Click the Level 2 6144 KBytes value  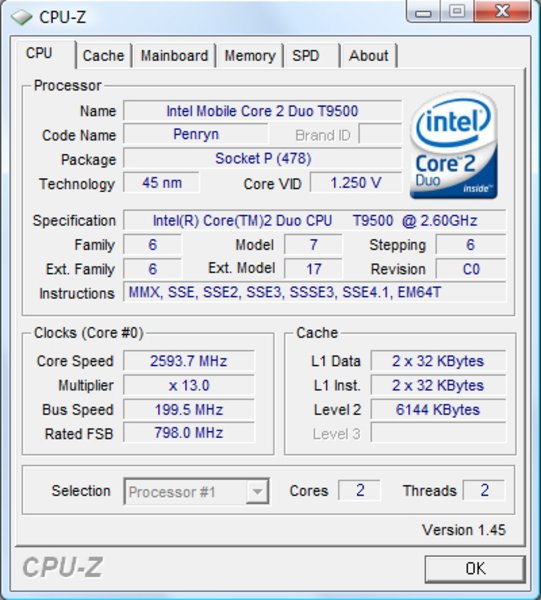point(438,409)
